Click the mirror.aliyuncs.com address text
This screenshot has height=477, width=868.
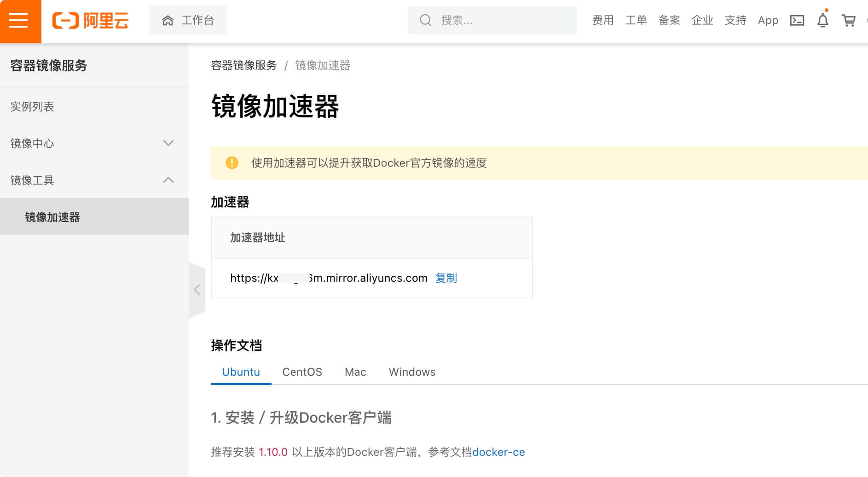[x=329, y=278]
